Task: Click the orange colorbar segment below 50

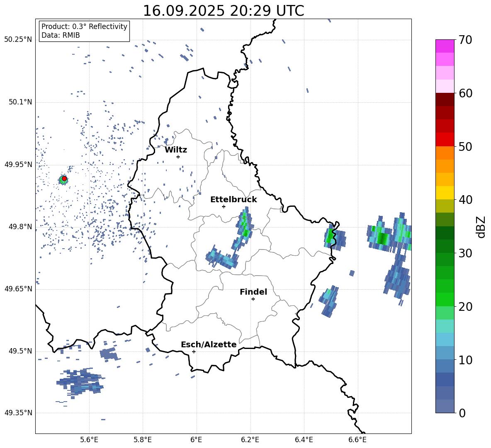Action: (x=445, y=153)
